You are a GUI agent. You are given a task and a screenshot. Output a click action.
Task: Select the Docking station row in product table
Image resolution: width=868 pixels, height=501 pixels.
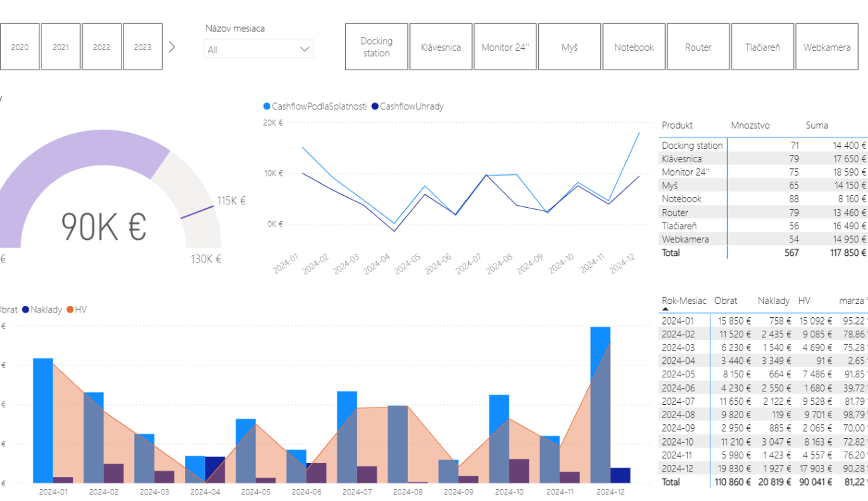[764, 145]
